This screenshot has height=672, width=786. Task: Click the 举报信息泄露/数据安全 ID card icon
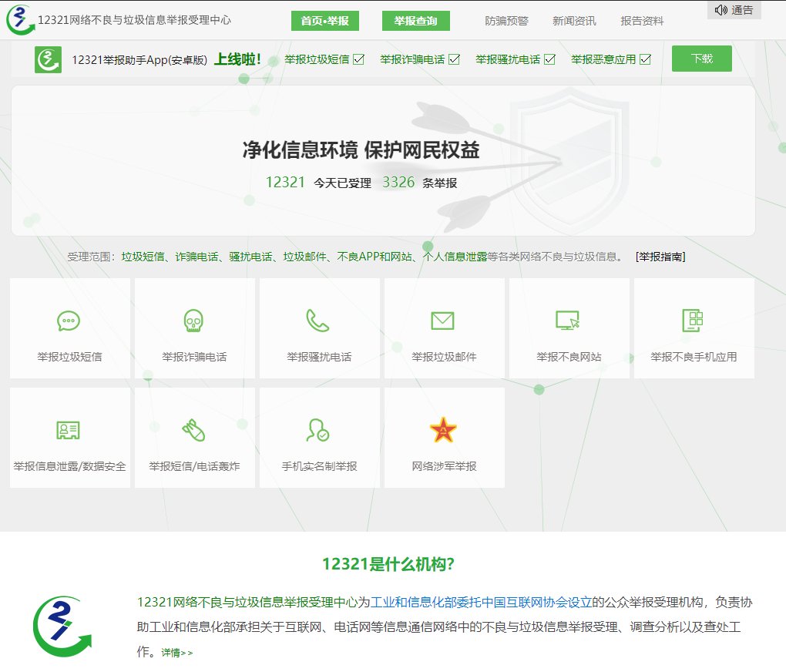coord(69,429)
